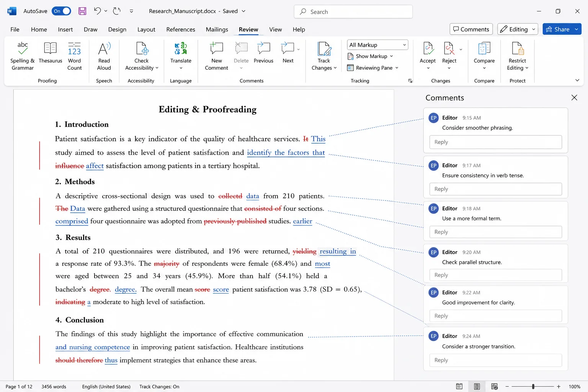This screenshot has height=392, width=588.
Task: Open the References tab
Action: click(181, 29)
